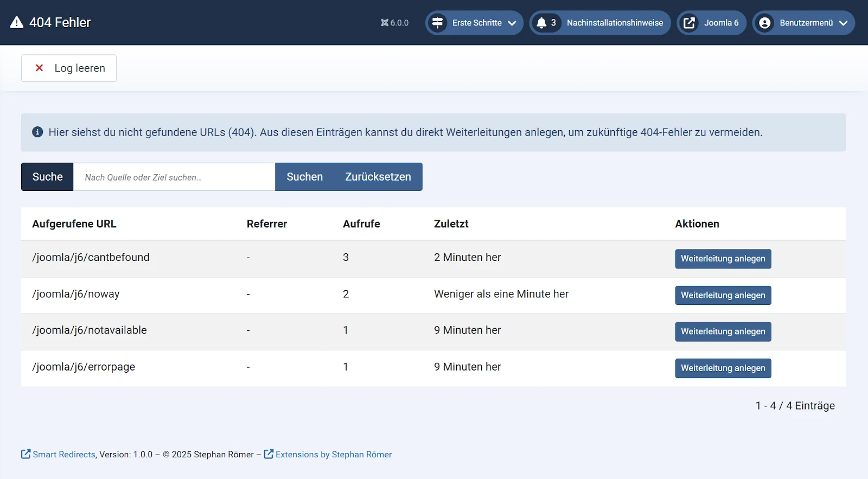This screenshot has height=479, width=868.
Task: Click the external link icon beside Joomla 6
Action: (689, 23)
